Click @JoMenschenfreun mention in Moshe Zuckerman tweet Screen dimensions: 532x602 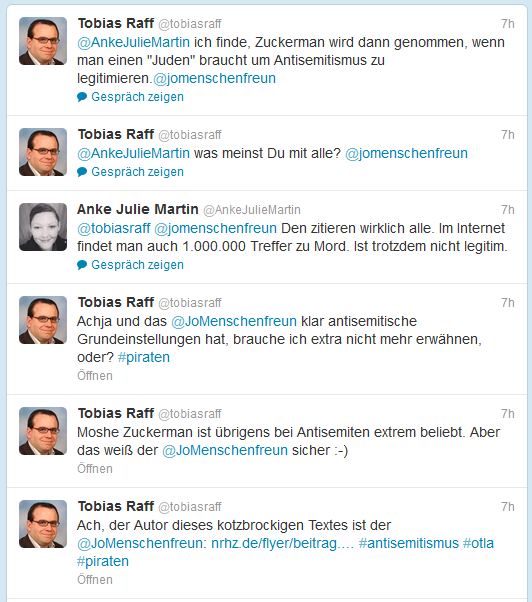pos(225,450)
